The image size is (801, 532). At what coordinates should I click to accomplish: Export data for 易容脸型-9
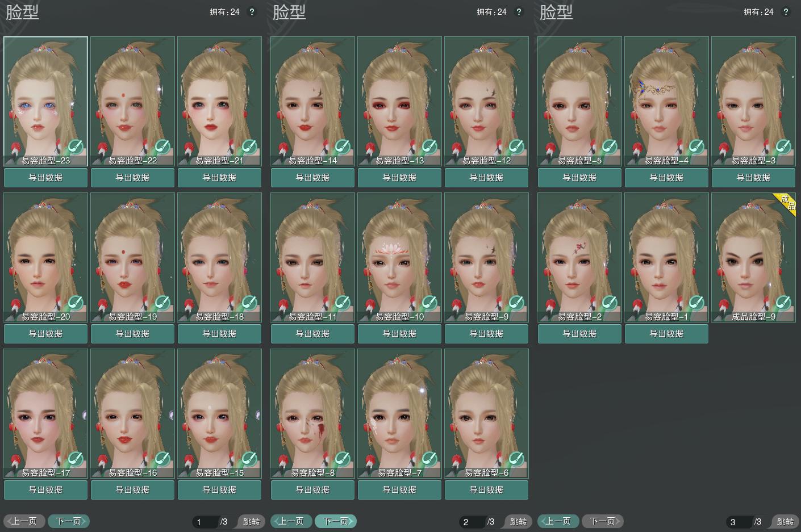(x=486, y=334)
